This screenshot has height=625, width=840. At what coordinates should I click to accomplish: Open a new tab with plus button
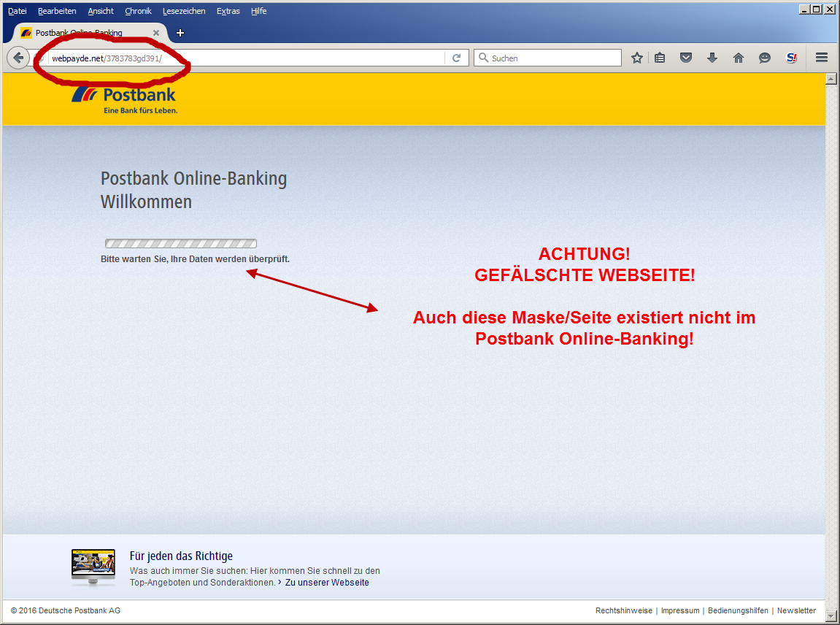coord(180,33)
